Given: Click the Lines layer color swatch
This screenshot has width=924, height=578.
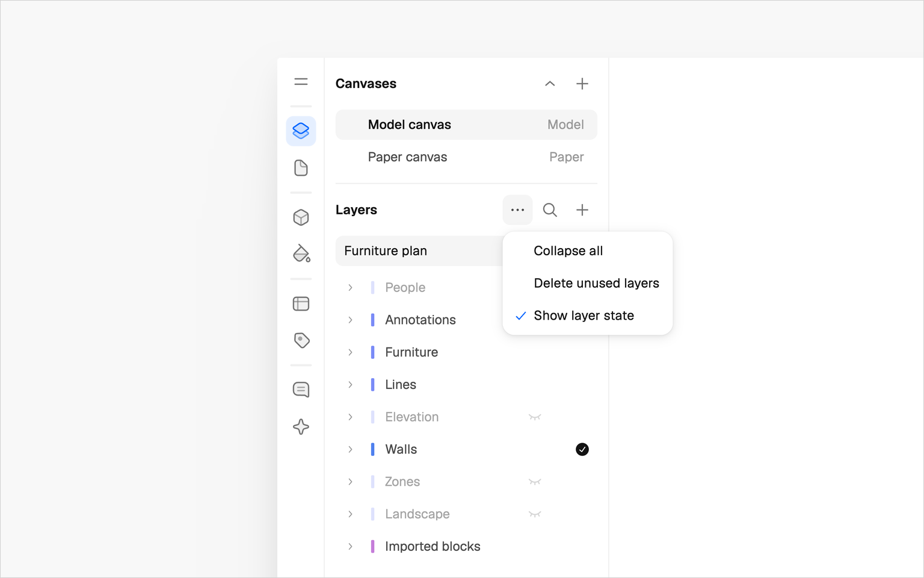Looking at the screenshot, I should pyautogui.click(x=372, y=385).
